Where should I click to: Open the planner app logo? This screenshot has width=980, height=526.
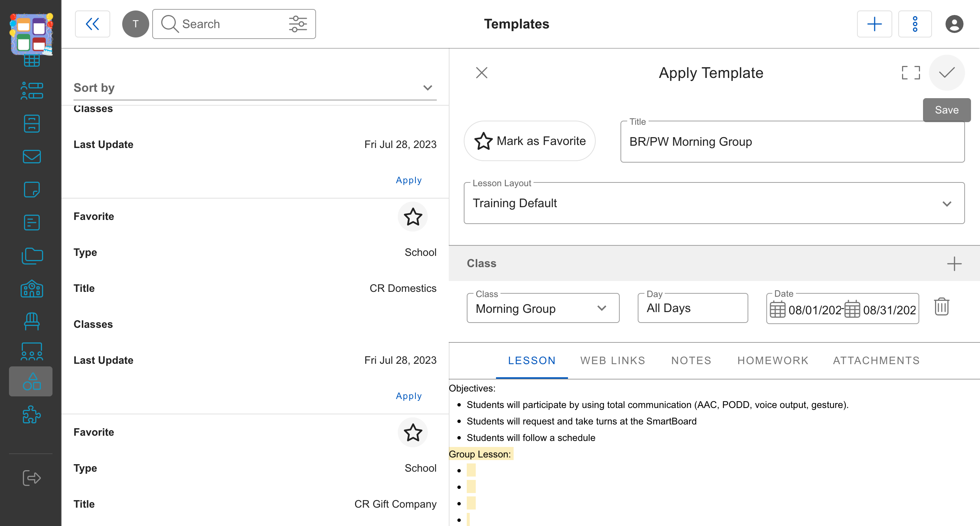[31, 33]
